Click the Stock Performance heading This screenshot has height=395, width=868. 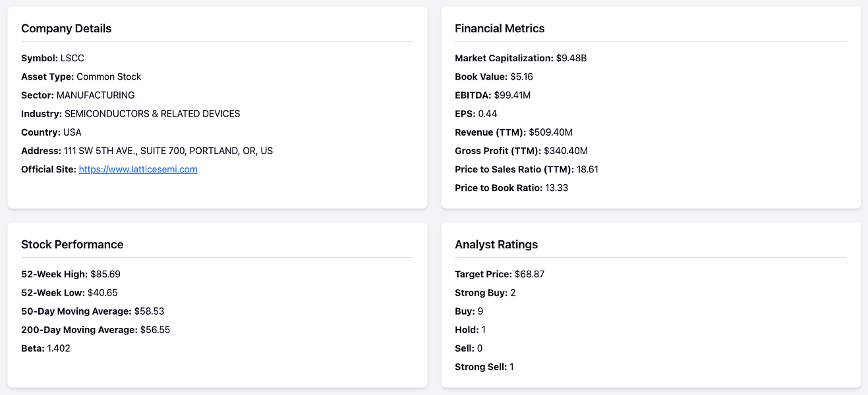[72, 244]
